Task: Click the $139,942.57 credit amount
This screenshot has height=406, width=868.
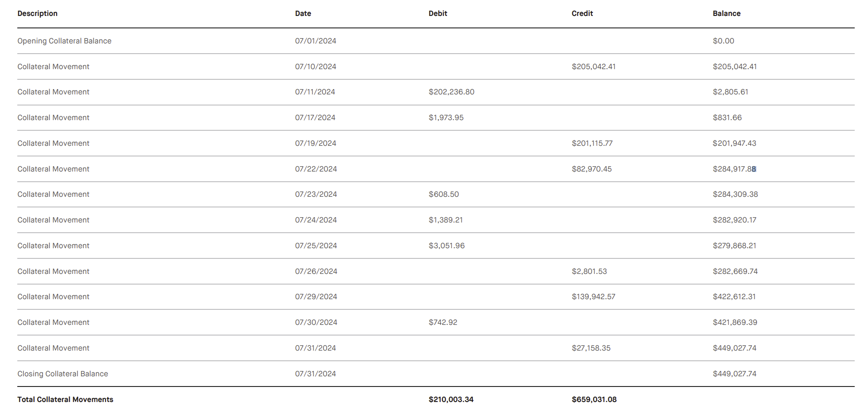Action: click(x=594, y=297)
